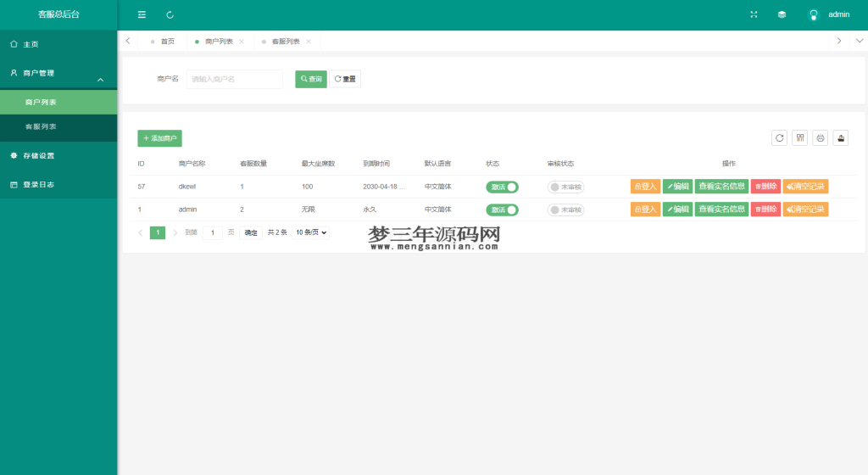Open the column filter grid icon
Screen dimensions: 868x475
(x=800, y=138)
